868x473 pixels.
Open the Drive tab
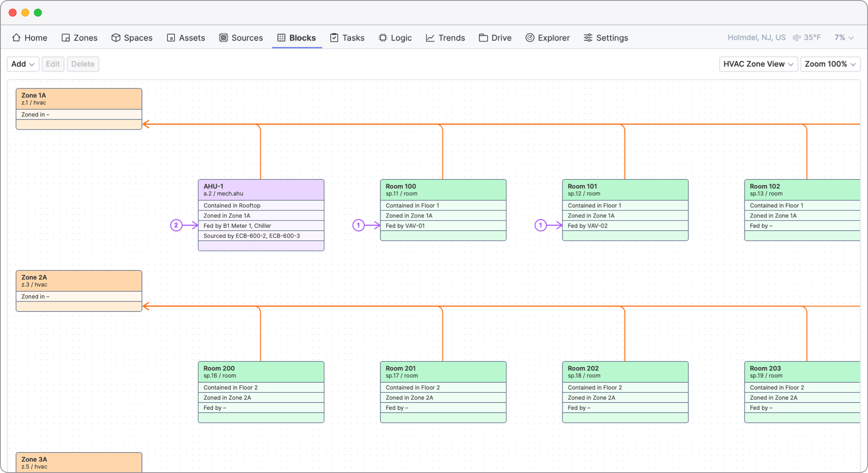point(495,38)
